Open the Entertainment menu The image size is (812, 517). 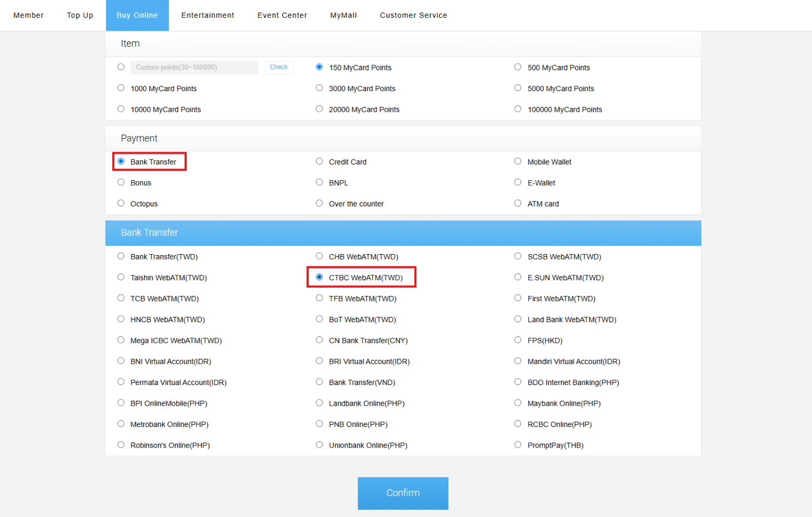point(208,15)
